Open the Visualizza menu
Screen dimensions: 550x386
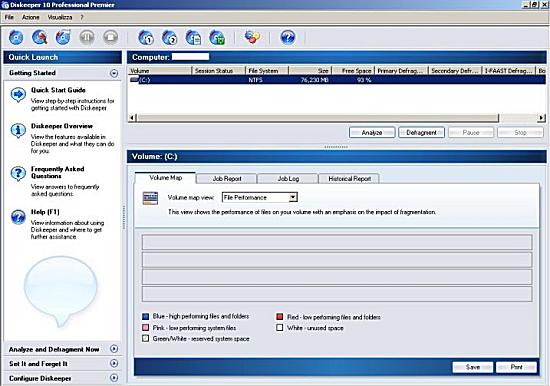(60, 17)
